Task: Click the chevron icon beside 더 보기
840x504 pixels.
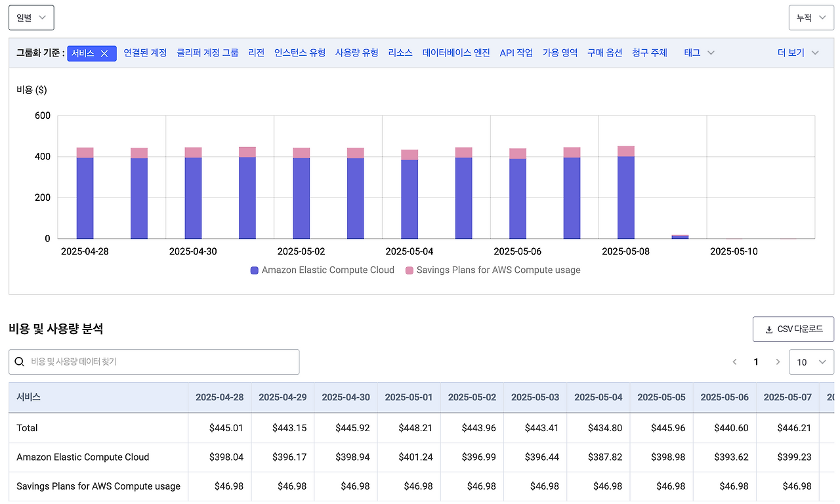Action: (816, 52)
